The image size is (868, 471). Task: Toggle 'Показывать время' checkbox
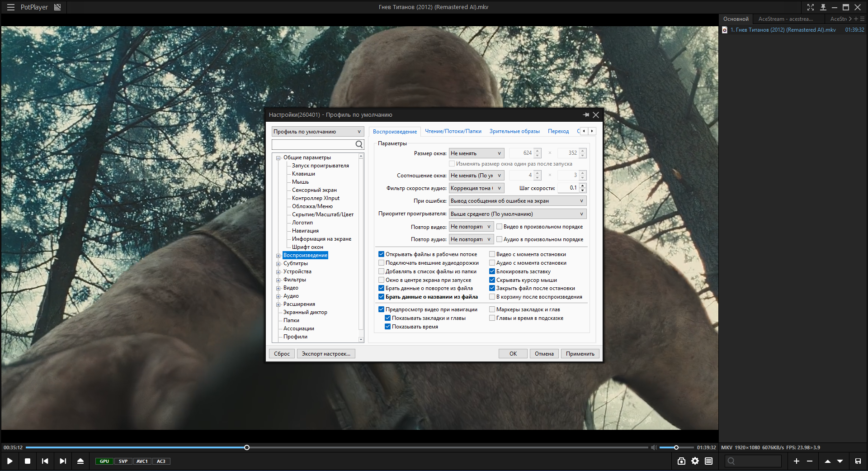pyautogui.click(x=388, y=327)
